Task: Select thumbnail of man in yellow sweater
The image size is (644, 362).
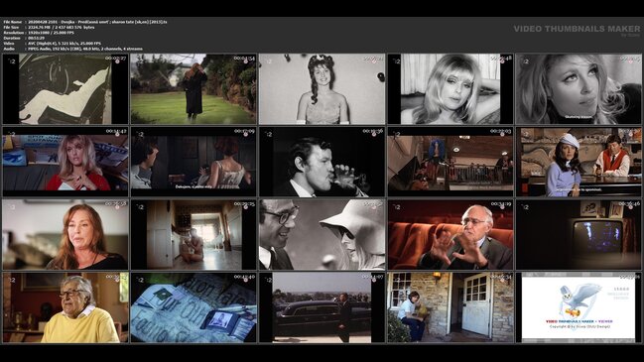Action: pos(65,307)
